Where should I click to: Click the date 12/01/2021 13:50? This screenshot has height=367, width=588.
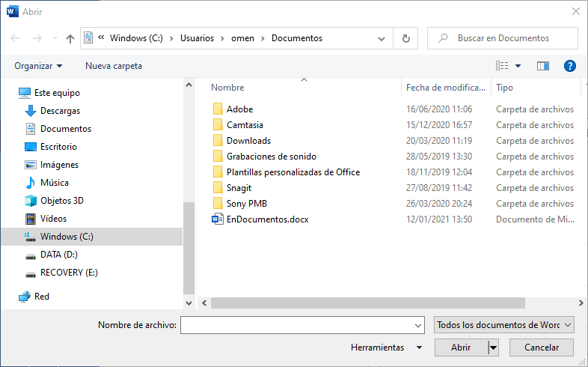[438, 219]
